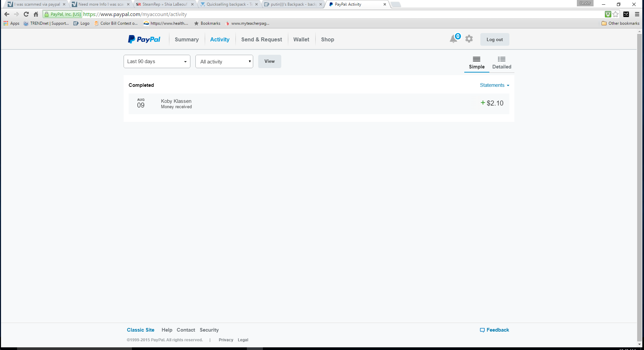Image resolution: width=644 pixels, height=350 pixels.
Task: Click the browser reload icon
Action: 26,14
